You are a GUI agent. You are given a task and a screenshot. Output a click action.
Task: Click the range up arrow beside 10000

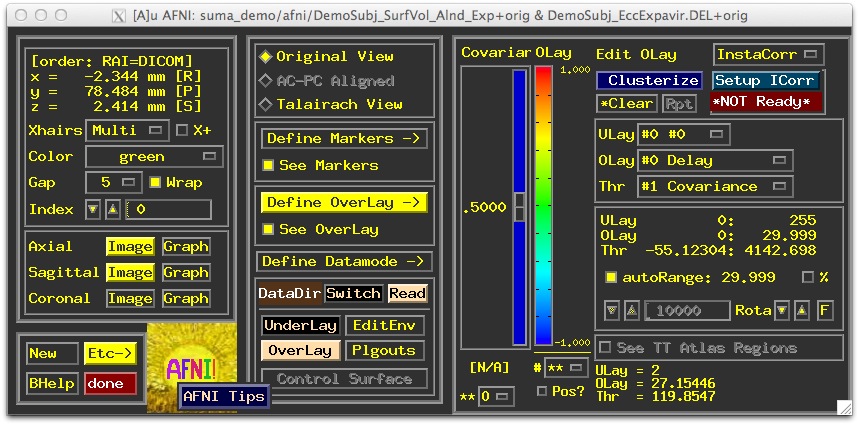(x=631, y=311)
